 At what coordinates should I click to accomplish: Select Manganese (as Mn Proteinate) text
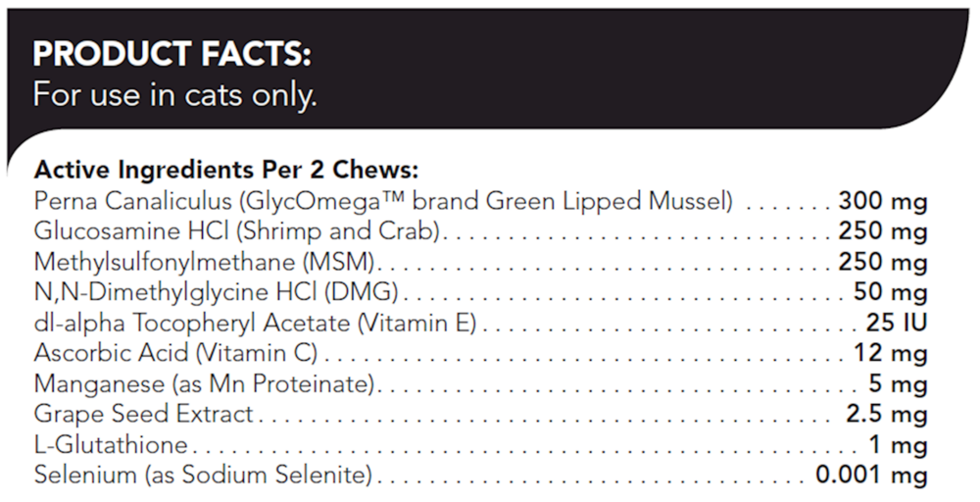pos(205,384)
